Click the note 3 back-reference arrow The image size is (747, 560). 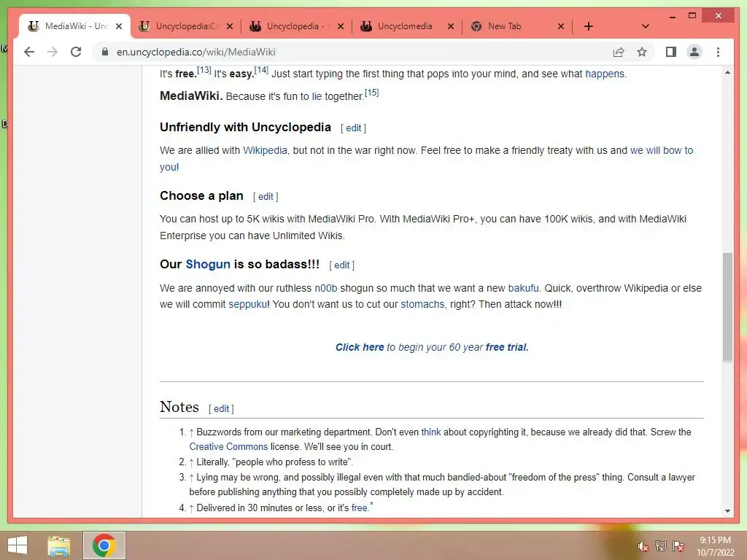[x=192, y=478]
